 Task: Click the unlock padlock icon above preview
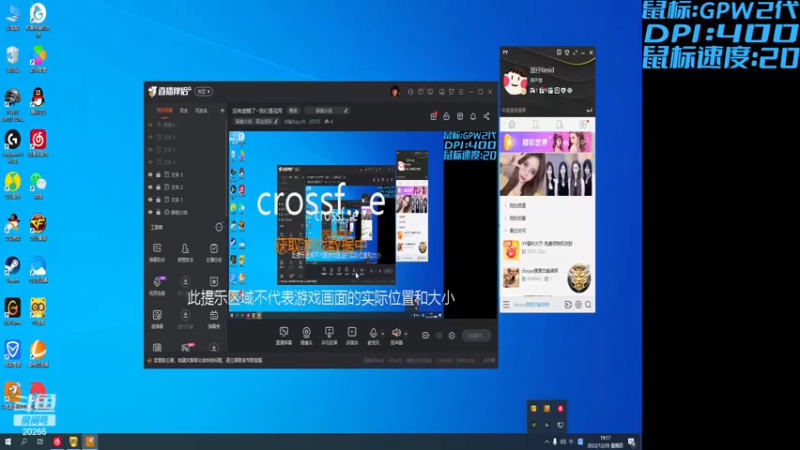pyautogui.click(x=446, y=116)
